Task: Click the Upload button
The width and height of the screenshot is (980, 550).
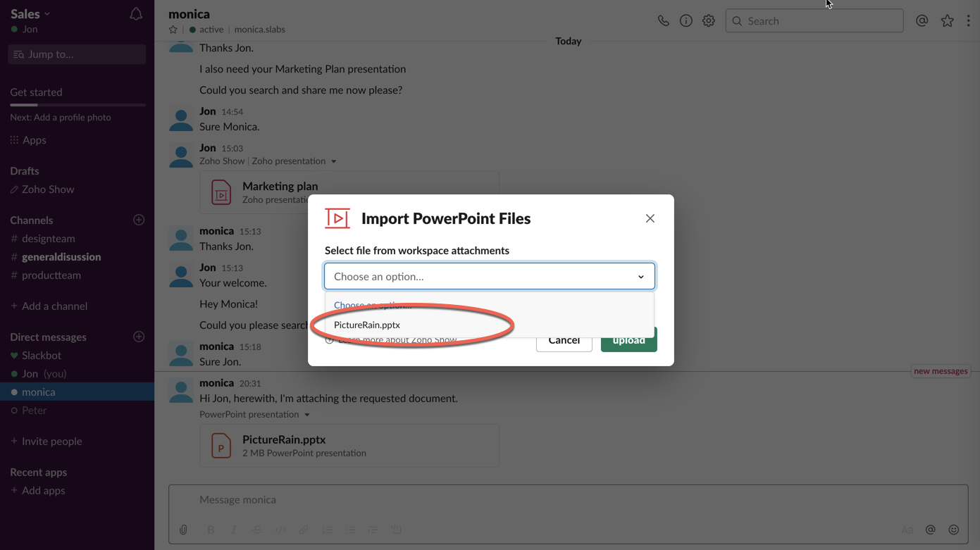Action: [x=629, y=340]
